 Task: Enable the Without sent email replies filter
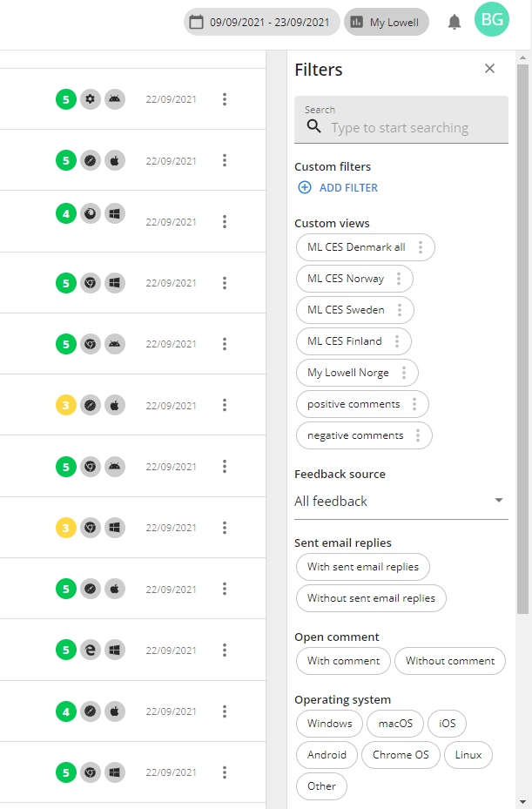371,598
